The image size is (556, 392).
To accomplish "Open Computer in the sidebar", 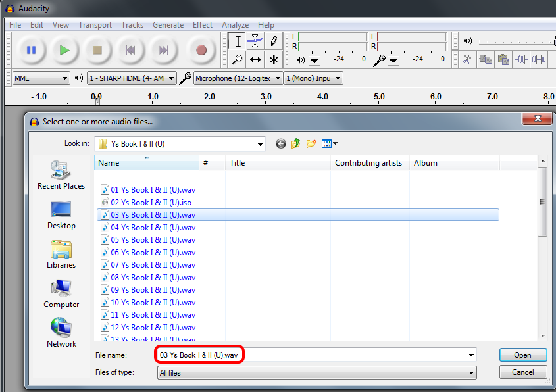I will [61, 294].
